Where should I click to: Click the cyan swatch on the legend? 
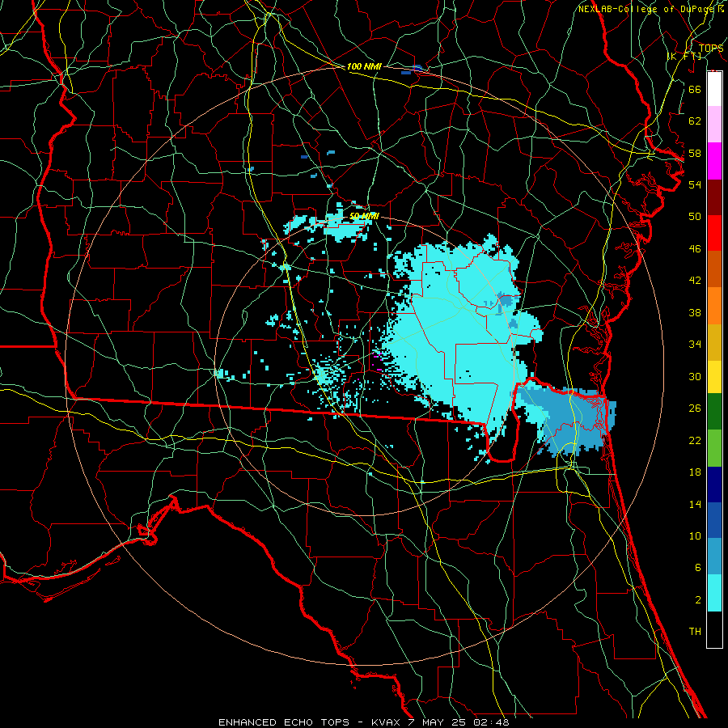pyautogui.click(x=714, y=593)
